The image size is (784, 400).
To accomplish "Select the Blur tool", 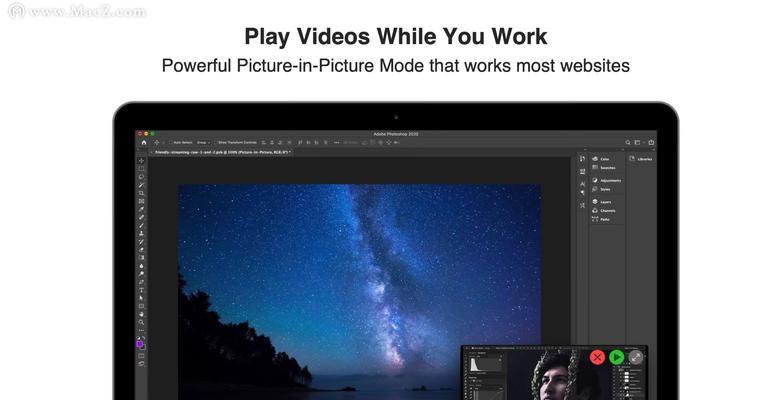I will tap(142, 265).
